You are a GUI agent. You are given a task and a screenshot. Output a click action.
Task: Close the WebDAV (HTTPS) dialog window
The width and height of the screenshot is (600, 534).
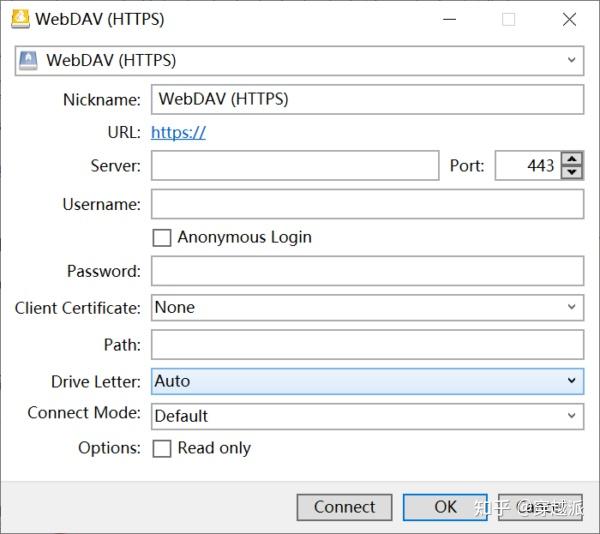click(569, 19)
